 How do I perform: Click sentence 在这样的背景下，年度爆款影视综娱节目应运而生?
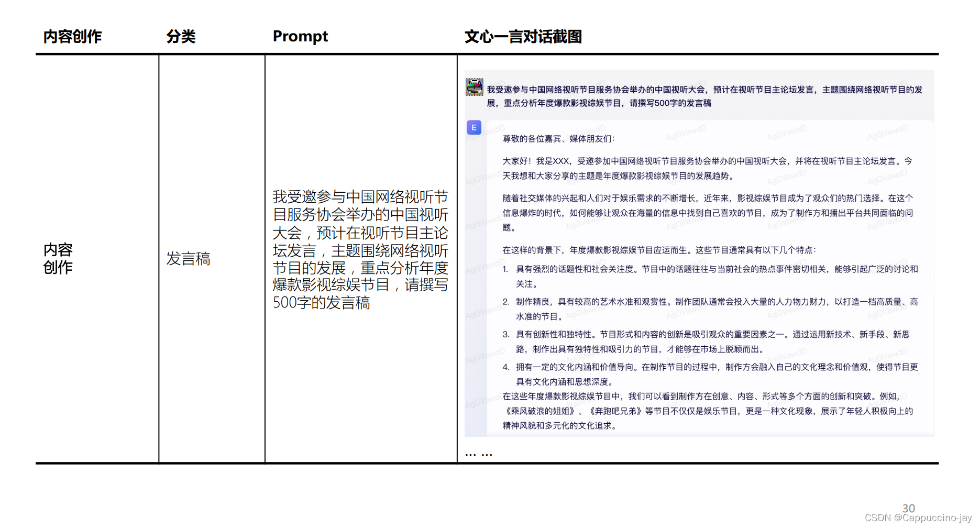(659, 250)
